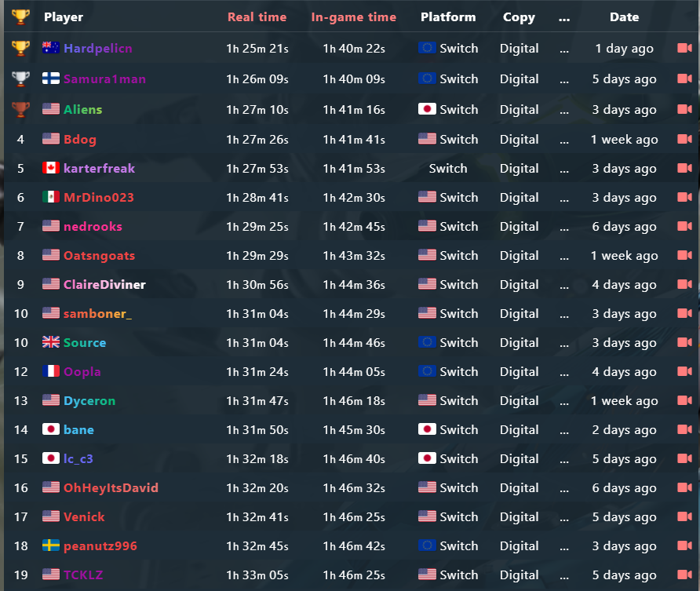700x591 pixels.
Task: Open the run time 1h 28m 41s
Action: (257, 197)
